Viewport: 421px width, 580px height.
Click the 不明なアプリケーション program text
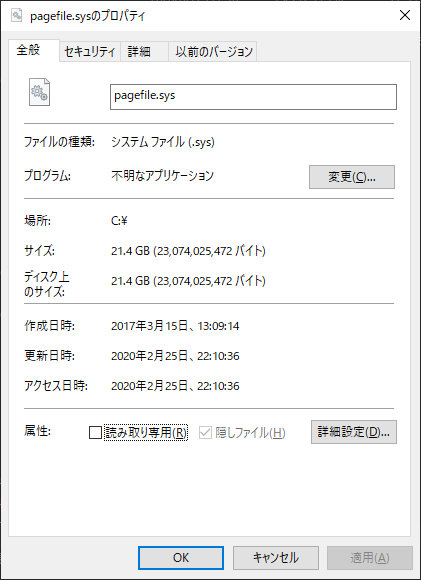tap(162, 175)
